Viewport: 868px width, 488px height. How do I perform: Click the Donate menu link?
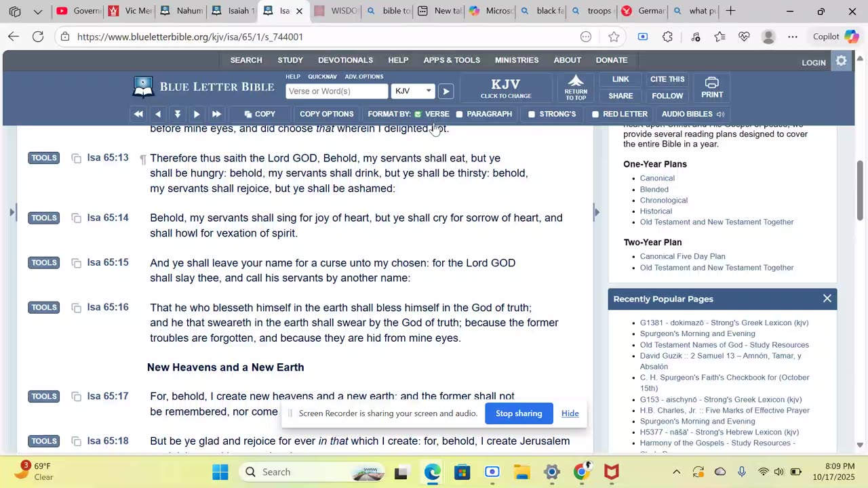(612, 60)
